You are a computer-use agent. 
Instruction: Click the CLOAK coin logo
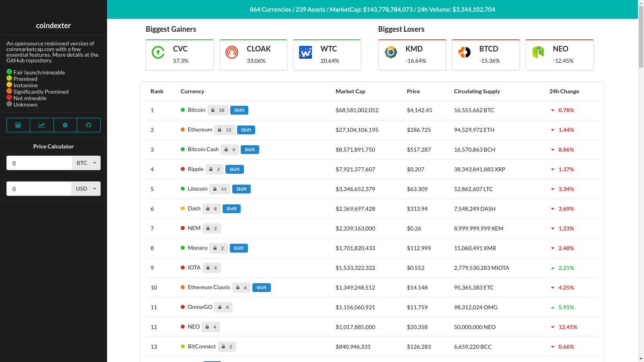coord(232,52)
